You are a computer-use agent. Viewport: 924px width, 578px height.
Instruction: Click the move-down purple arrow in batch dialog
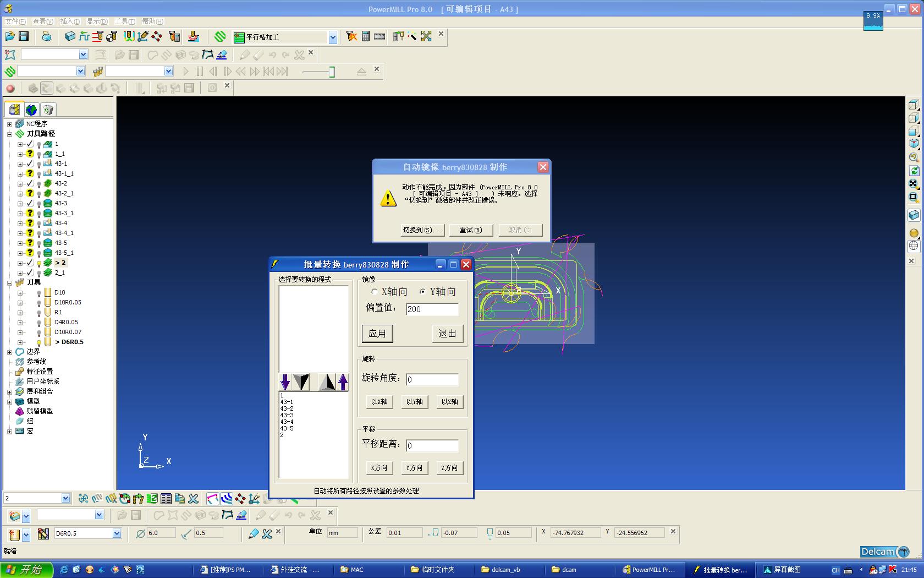285,381
